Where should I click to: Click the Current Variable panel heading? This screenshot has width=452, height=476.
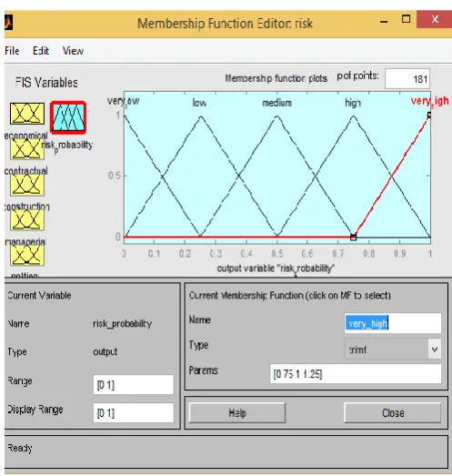[x=39, y=296]
